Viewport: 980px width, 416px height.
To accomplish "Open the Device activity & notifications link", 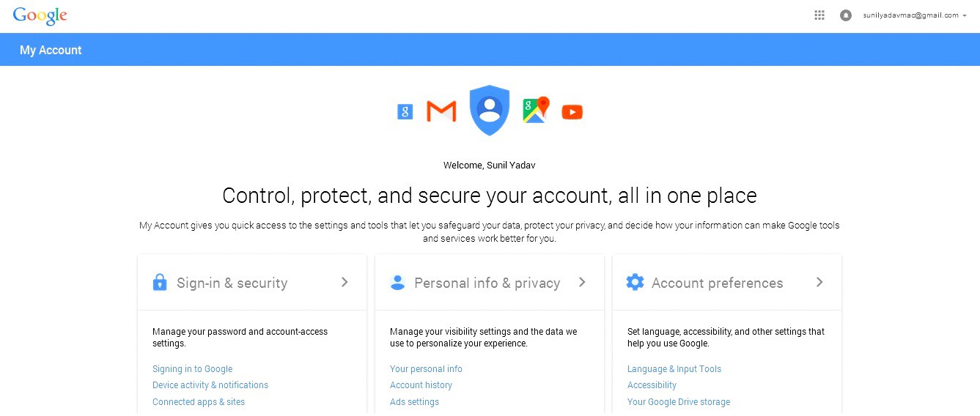I will [x=210, y=385].
